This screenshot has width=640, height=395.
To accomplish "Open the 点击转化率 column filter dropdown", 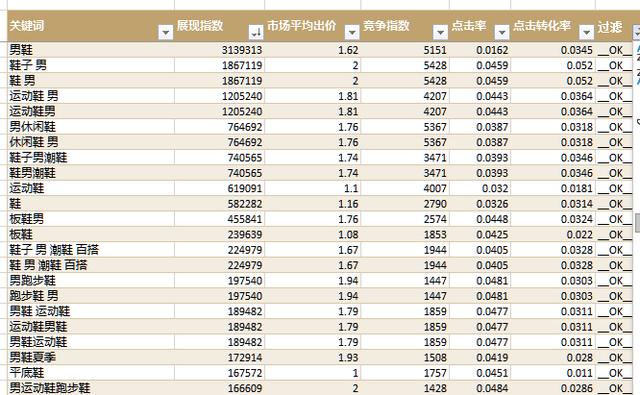I will (587, 32).
